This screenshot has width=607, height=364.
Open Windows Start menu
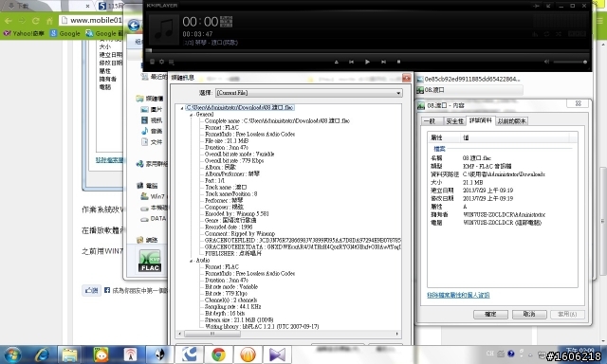point(12,355)
